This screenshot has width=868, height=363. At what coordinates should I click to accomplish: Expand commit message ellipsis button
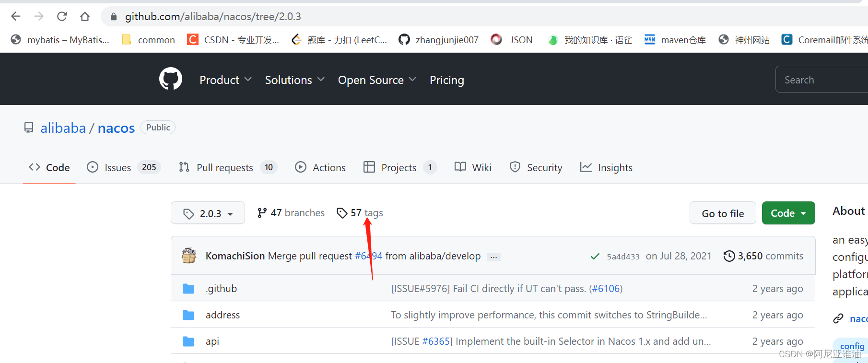pyautogui.click(x=494, y=257)
